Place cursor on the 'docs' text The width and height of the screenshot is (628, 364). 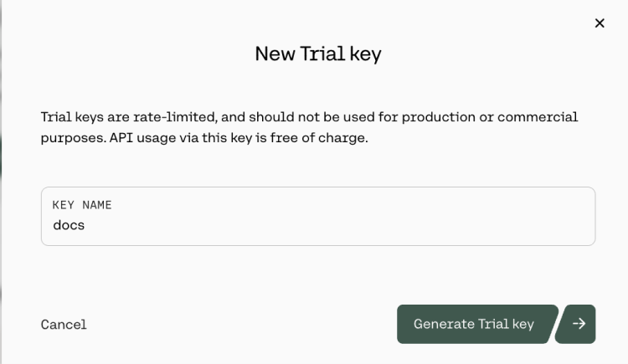pyautogui.click(x=69, y=225)
